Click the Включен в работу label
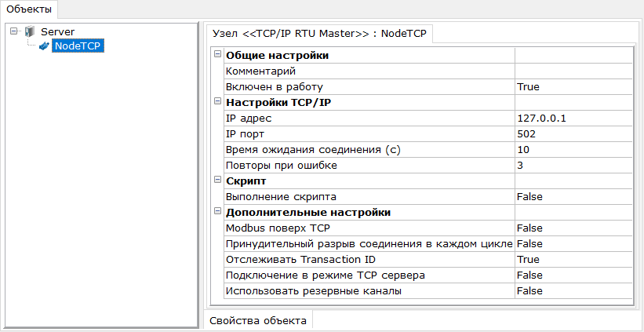The image size is (644, 332). coord(275,87)
